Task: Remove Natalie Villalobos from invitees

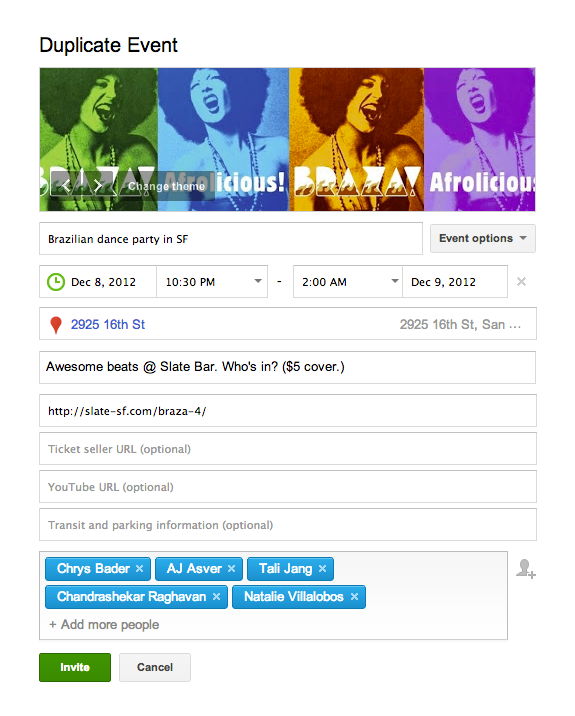Action: tap(354, 596)
